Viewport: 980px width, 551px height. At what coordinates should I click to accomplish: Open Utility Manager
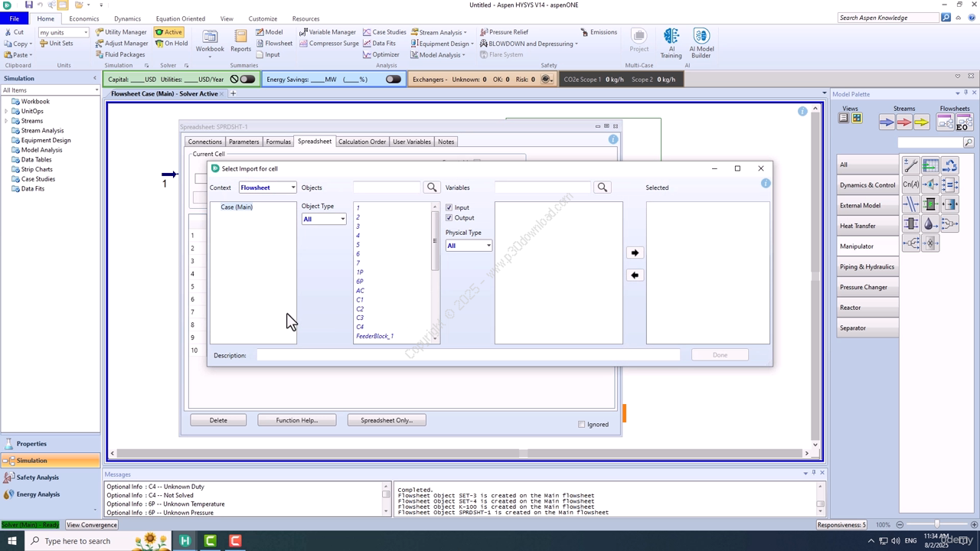(121, 32)
